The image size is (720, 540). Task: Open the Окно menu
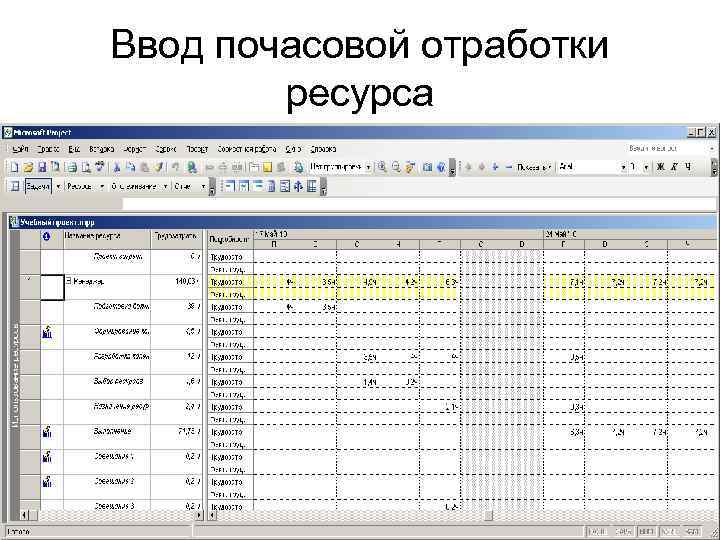(293, 149)
